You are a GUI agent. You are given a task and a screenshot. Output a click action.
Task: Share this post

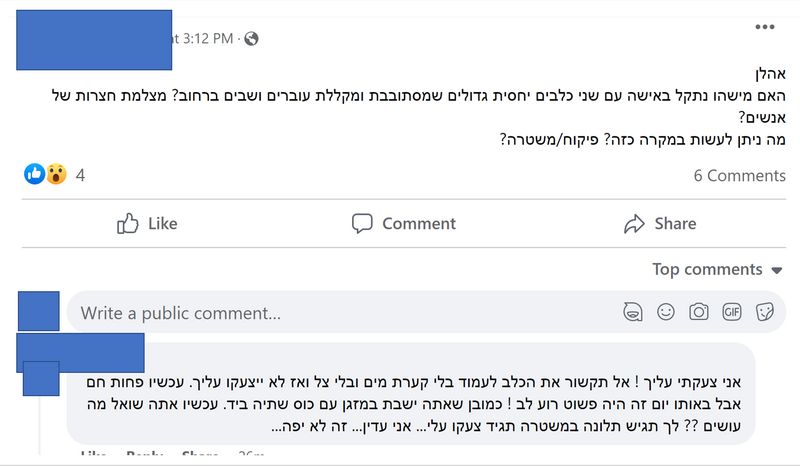(x=660, y=224)
